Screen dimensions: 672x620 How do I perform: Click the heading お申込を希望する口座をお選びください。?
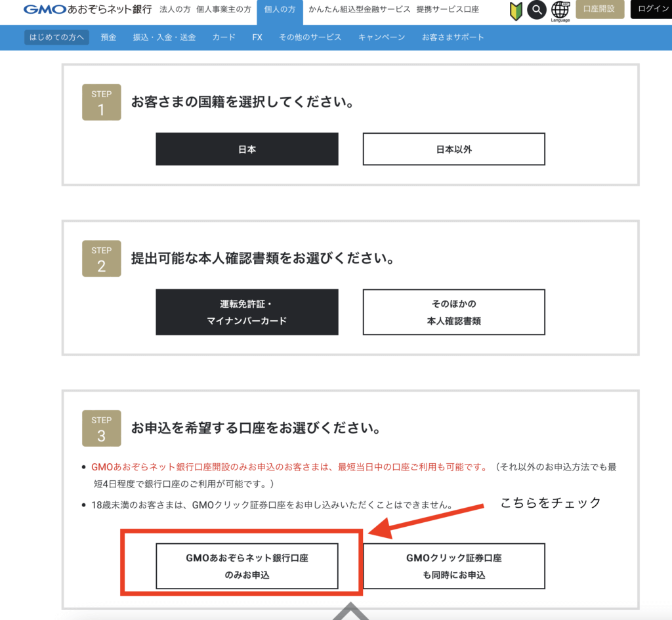coord(256,428)
